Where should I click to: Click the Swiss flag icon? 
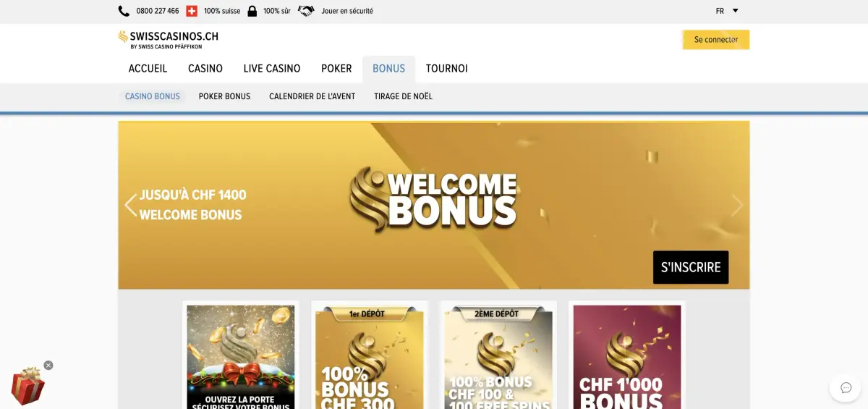pyautogui.click(x=192, y=11)
